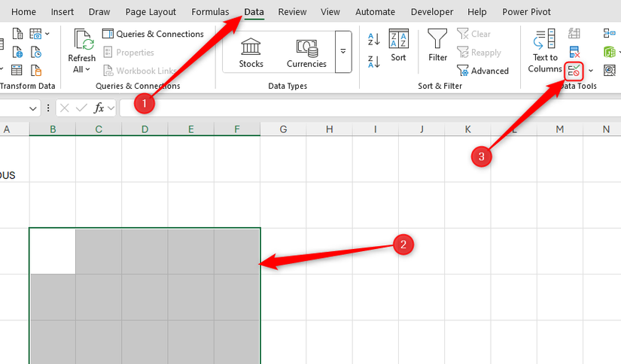Open the Queries & Connections pane
The width and height of the screenshot is (621, 364).
153,34
